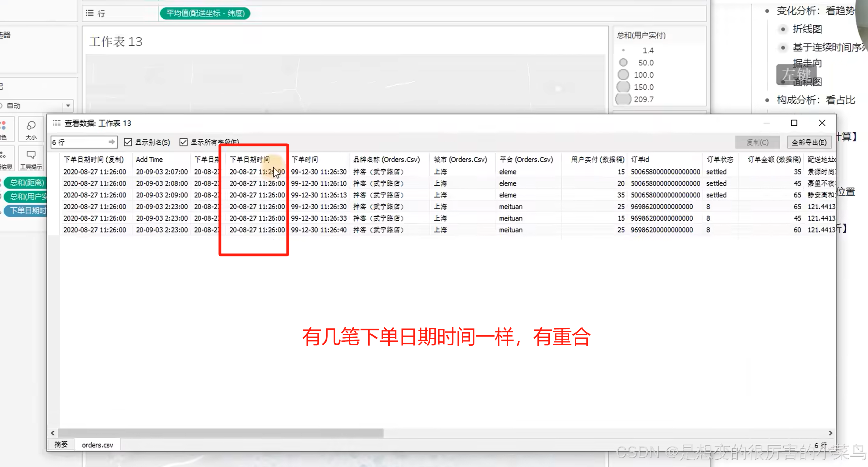Click the 平均值(配送坐标 - 纬度) pill

tap(205, 13)
